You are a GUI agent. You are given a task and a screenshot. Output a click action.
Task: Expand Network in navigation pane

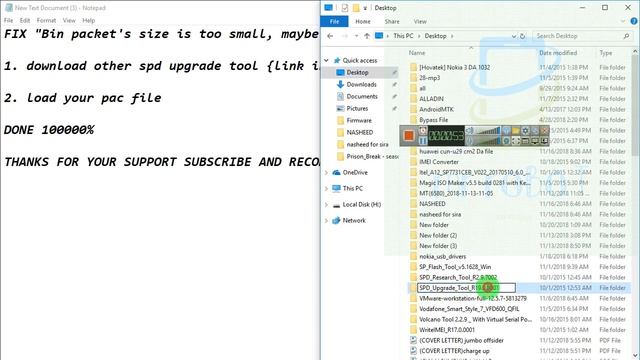[327, 221]
